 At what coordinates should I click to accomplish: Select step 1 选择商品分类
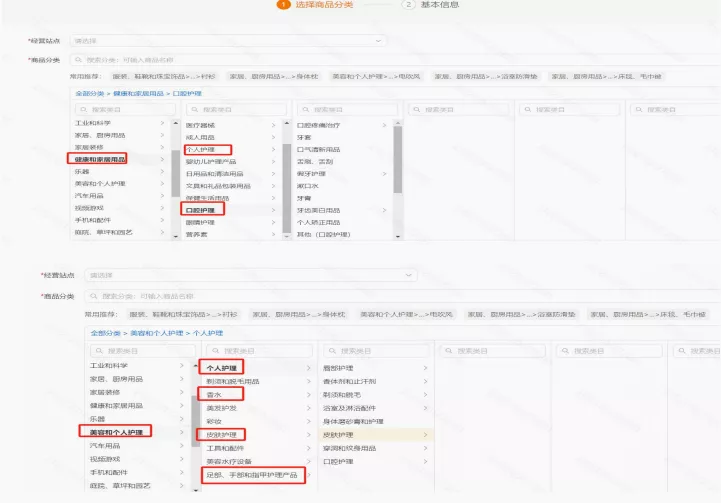(x=315, y=5)
